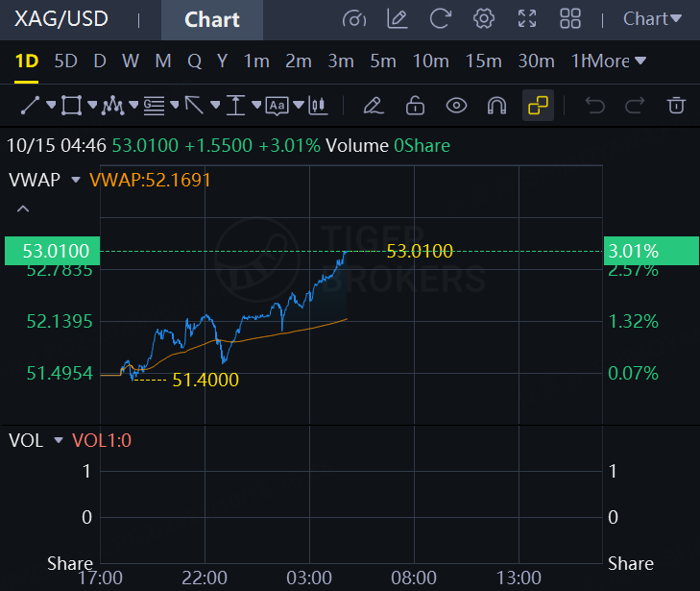Click the Chart tab button
The width and height of the screenshot is (700, 591).
pos(212,19)
